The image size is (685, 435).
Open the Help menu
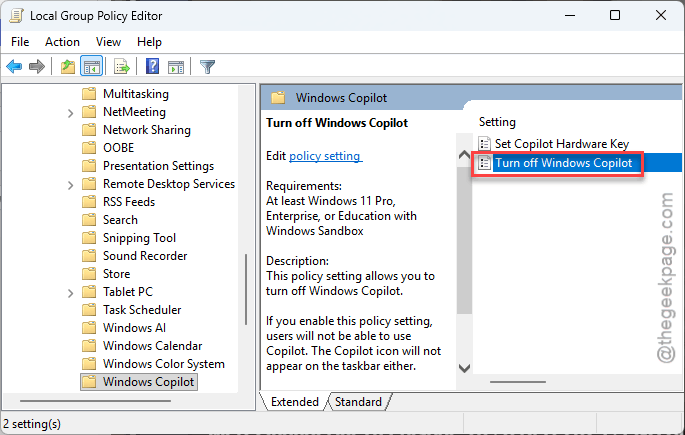tap(149, 42)
